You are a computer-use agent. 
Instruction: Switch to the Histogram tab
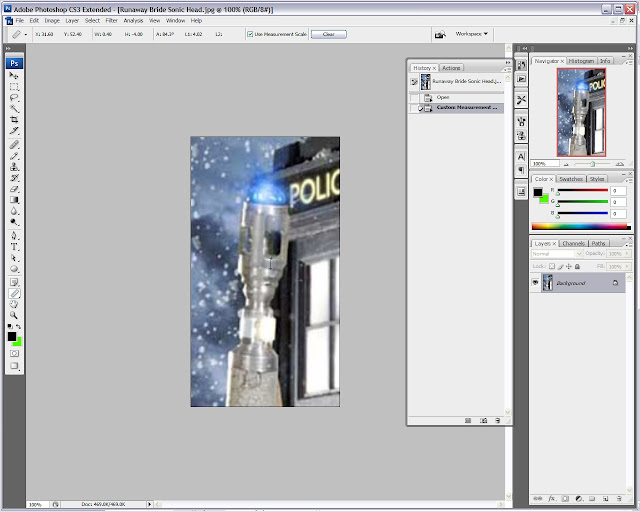click(581, 61)
